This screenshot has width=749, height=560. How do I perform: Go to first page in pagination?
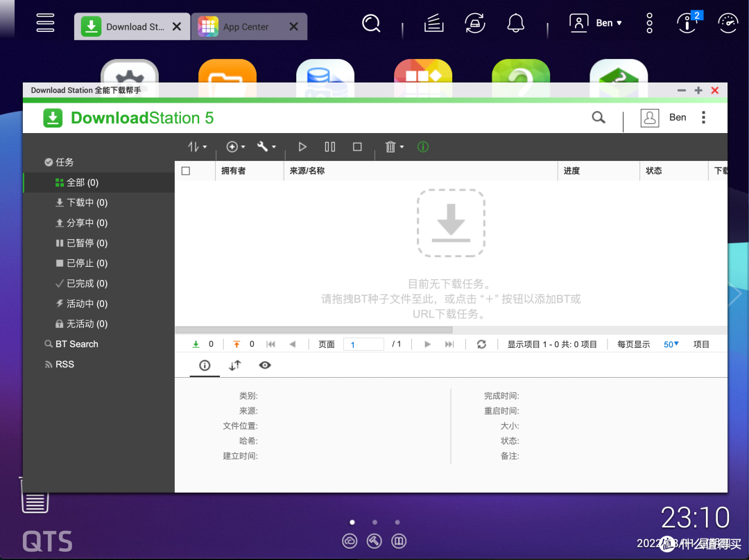click(x=270, y=344)
